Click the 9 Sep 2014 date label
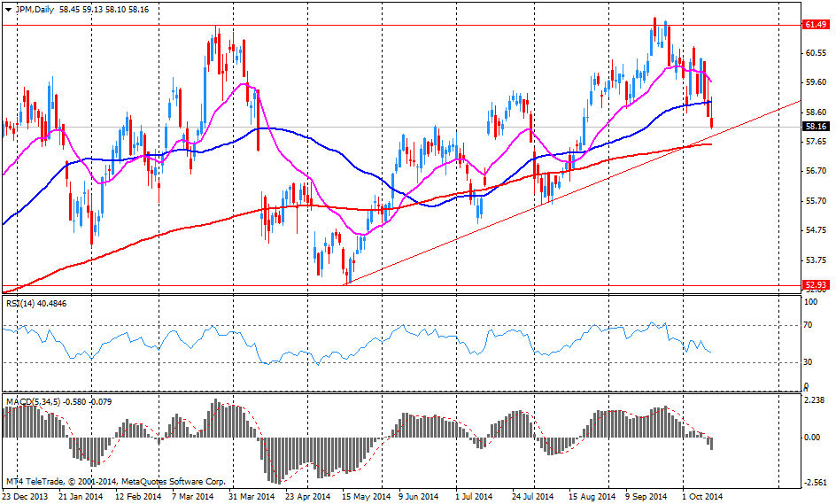Image resolution: width=836 pixels, height=504 pixels. coord(648,497)
